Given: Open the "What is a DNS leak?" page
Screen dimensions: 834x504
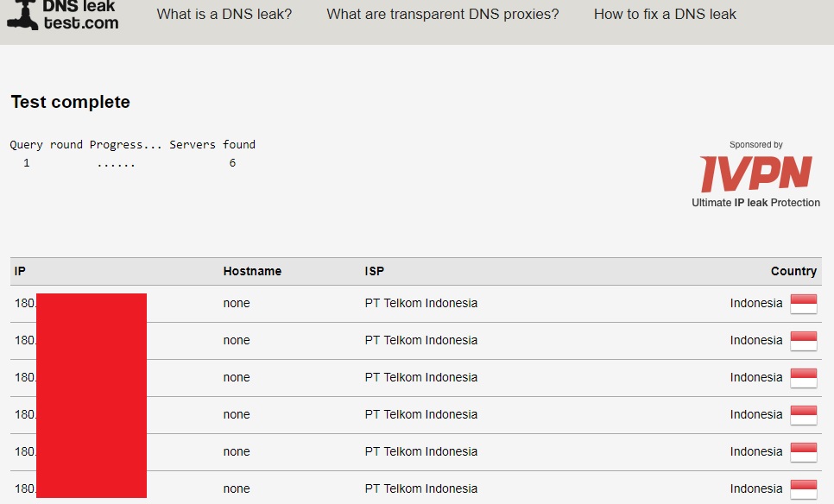Looking at the screenshot, I should (224, 14).
